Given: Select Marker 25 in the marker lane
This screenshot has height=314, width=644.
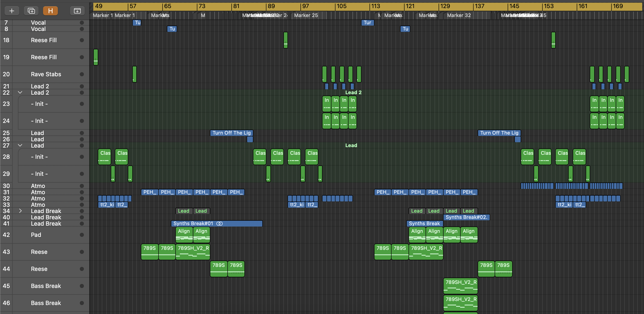Looking at the screenshot, I should (x=306, y=15).
